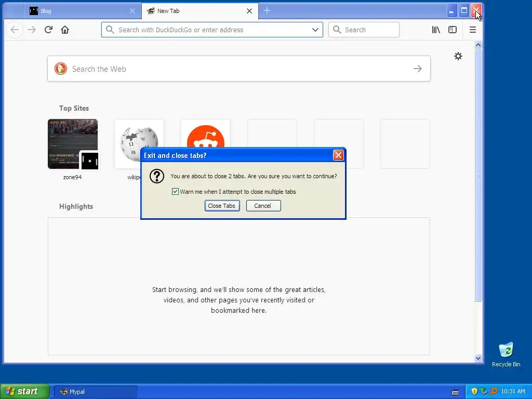Open the Windows start menu
532x399 pixels.
24,391
